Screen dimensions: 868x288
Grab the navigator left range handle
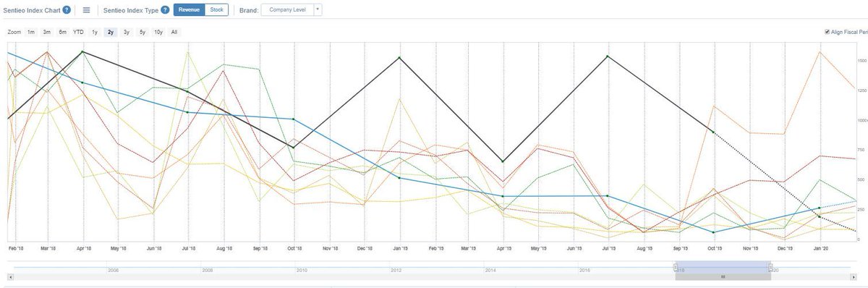click(x=676, y=267)
